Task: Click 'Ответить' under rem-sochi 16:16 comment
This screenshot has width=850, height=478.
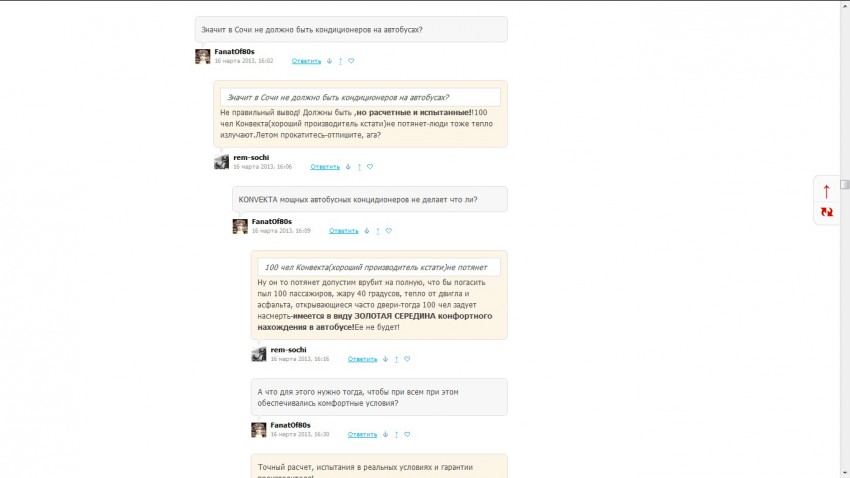Action: pos(362,359)
